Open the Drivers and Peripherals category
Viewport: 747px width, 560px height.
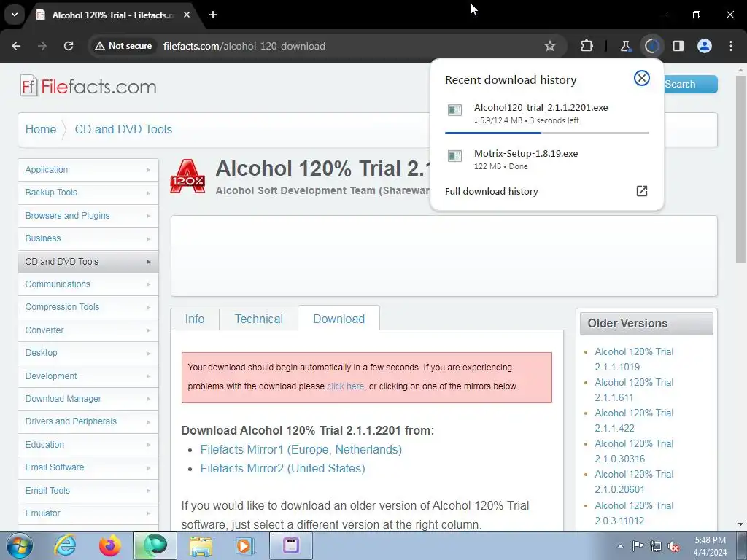pos(88,421)
